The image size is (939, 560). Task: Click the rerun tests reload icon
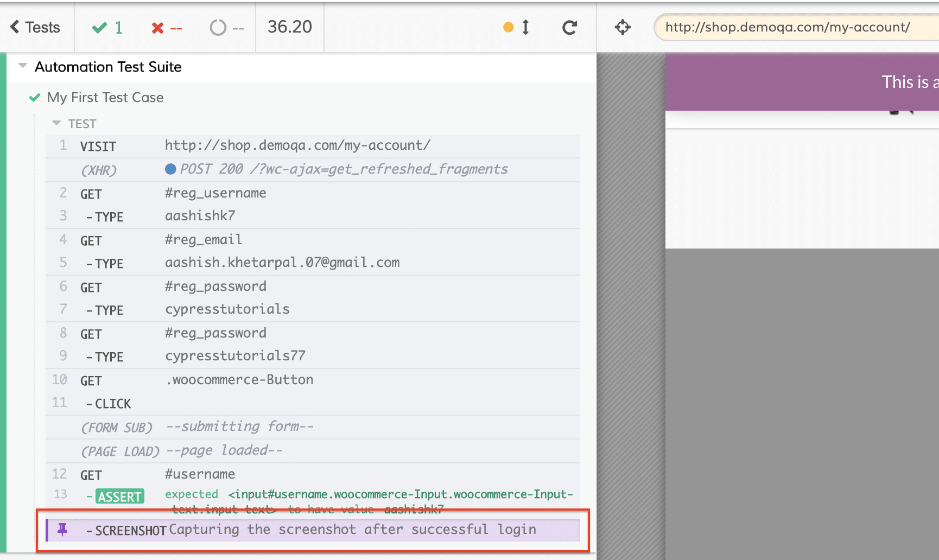[569, 28]
